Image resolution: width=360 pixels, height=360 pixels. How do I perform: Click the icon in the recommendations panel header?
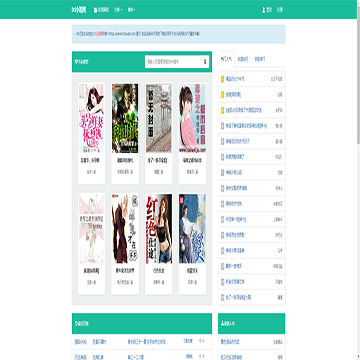[77, 62]
